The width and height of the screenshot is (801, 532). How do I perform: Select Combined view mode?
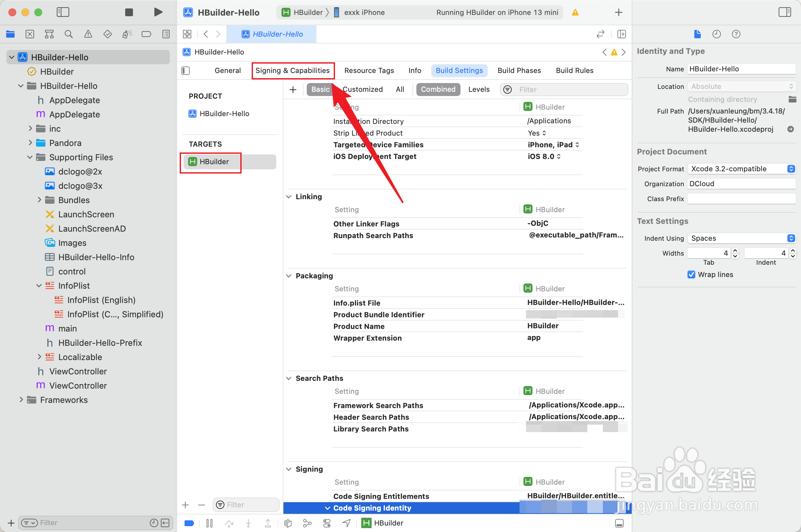tap(438, 89)
